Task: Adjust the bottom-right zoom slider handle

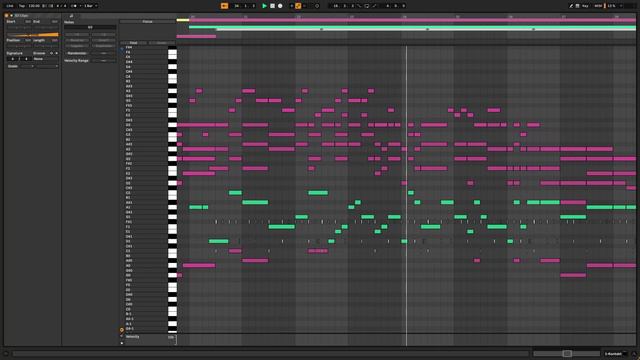Action: coord(567,353)
